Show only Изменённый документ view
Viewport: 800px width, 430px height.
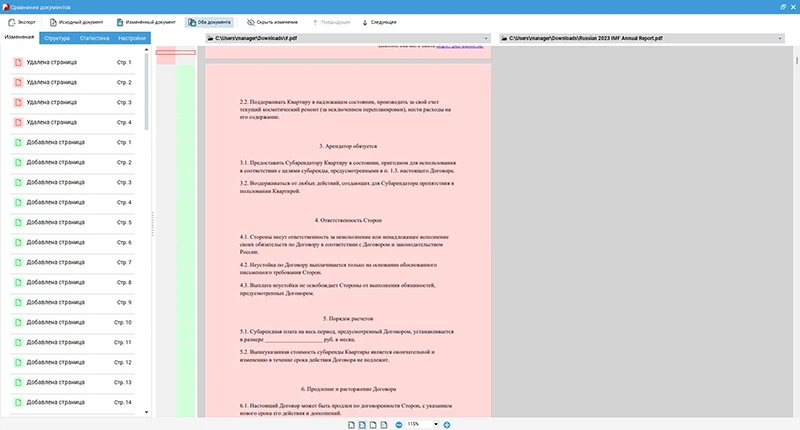click(146, 22)
